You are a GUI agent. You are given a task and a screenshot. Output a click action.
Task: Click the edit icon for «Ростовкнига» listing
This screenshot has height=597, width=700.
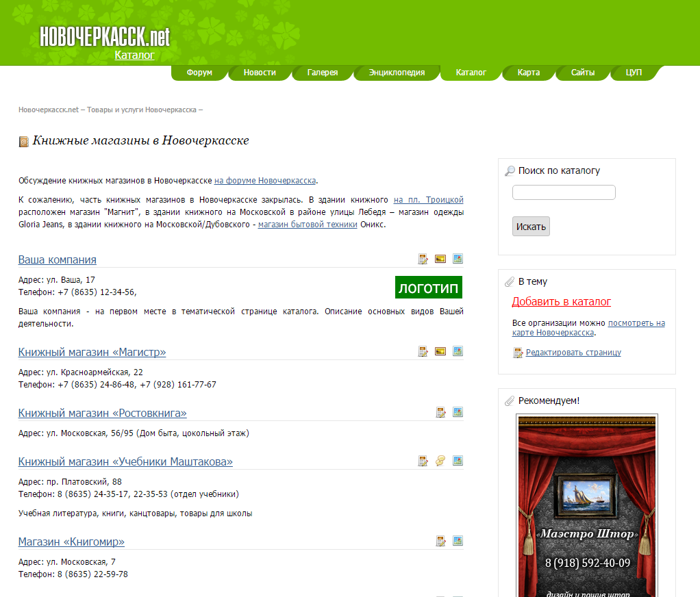[442, 412]
